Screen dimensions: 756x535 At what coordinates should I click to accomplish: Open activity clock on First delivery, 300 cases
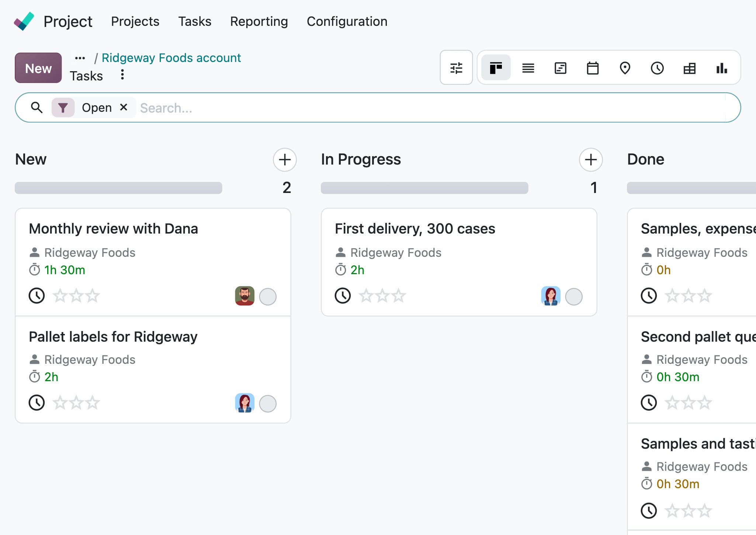pyautogui.click(x=343, y=296)
